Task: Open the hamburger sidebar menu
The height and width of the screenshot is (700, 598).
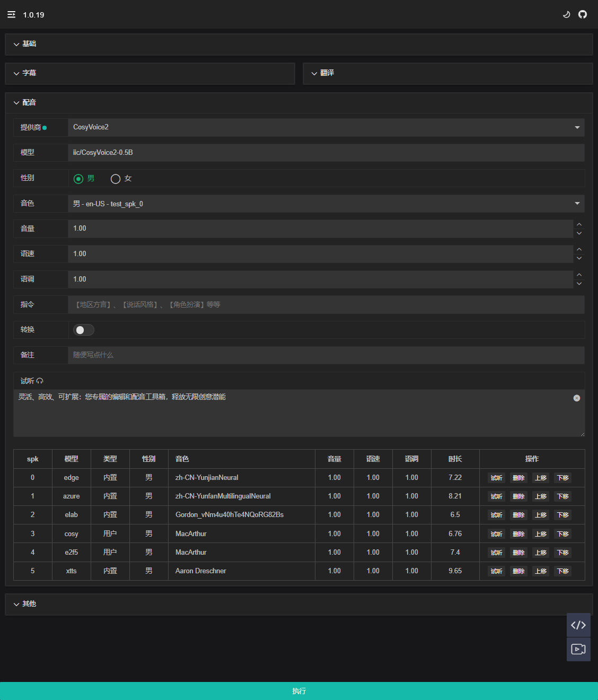Action: pyautogui.click(x=11, y=15)
